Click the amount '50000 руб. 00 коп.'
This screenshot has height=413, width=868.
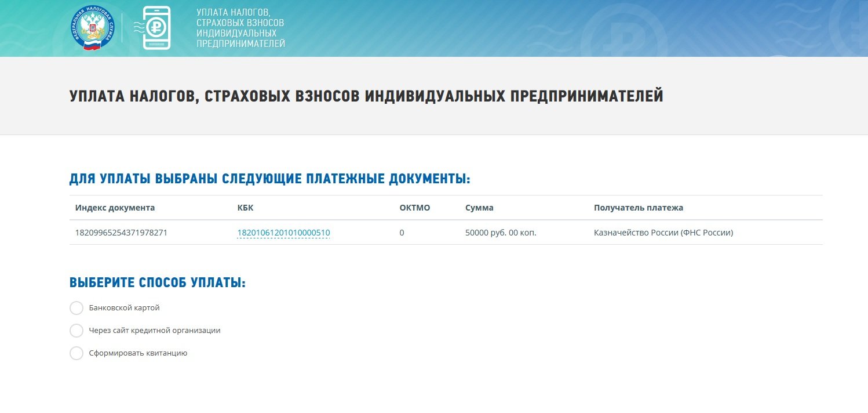(501, 233)
